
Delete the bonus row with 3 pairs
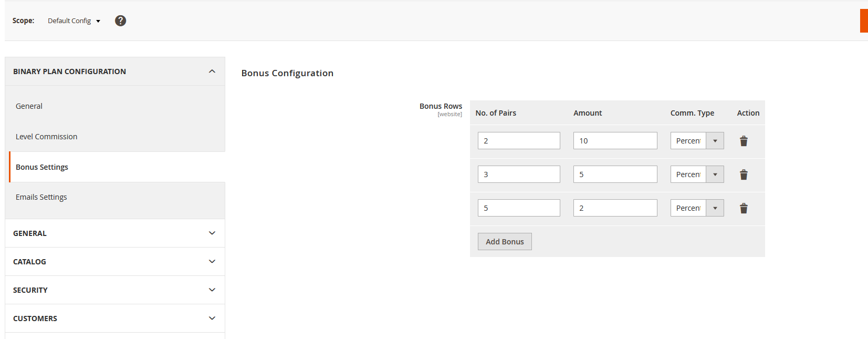tap(744, 174)
